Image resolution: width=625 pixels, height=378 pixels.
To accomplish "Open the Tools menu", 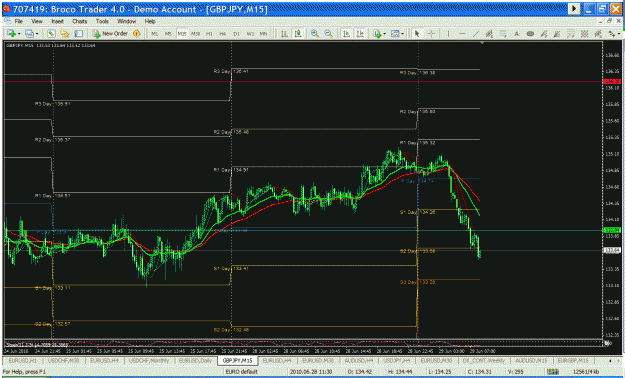I will [102, 21].
